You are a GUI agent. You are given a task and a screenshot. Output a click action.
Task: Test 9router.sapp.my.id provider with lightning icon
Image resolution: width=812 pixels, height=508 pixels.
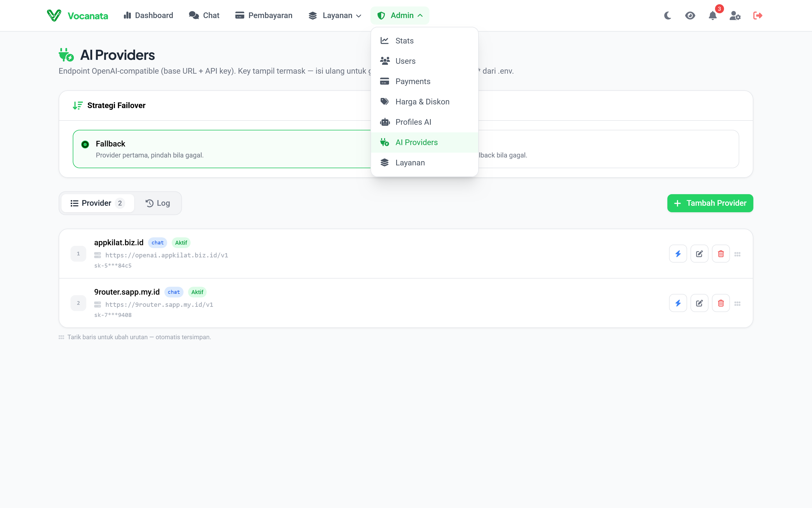pos(678,303)
